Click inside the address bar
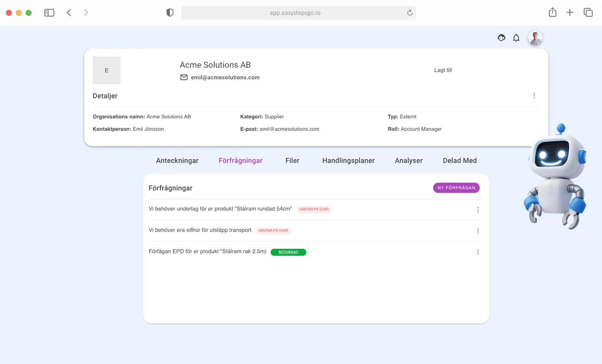 tap(295, 13)
